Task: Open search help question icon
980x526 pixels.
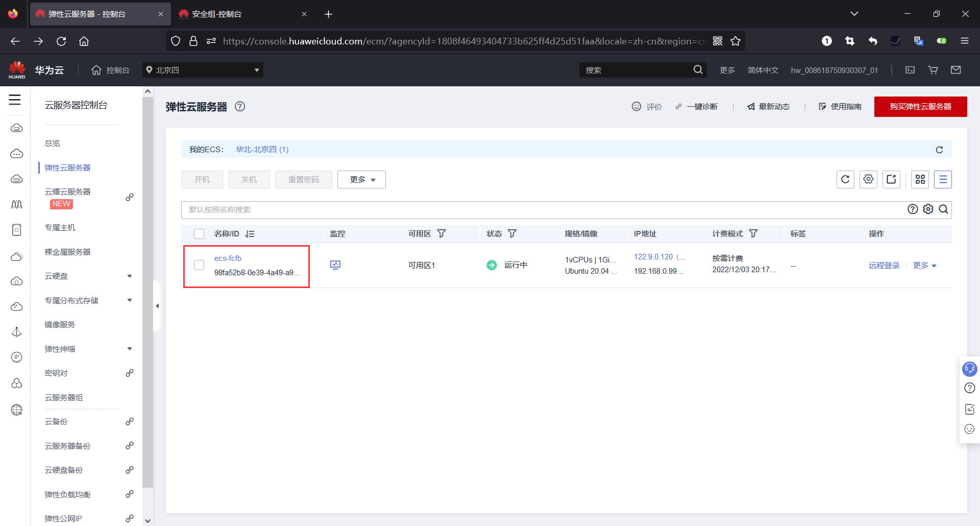Action: tap(913, 209)
